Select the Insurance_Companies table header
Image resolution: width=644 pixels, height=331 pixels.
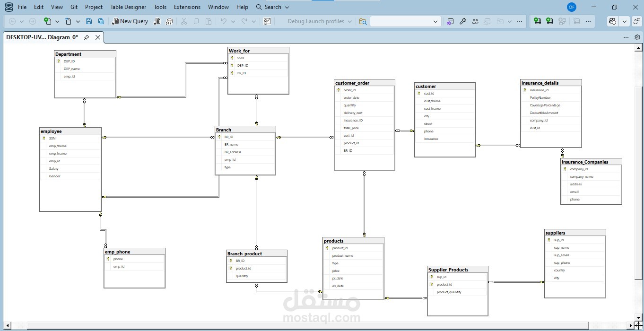click(591, 162)
